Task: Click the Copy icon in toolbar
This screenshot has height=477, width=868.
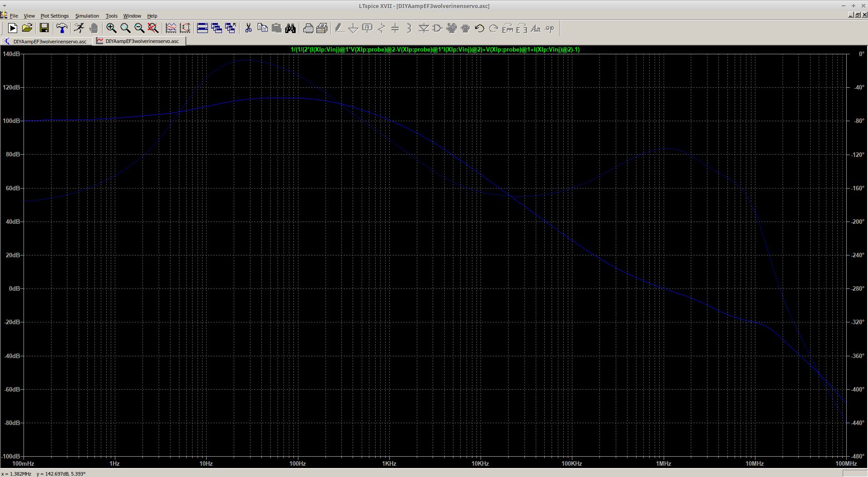Action: (x=262, y=28)
